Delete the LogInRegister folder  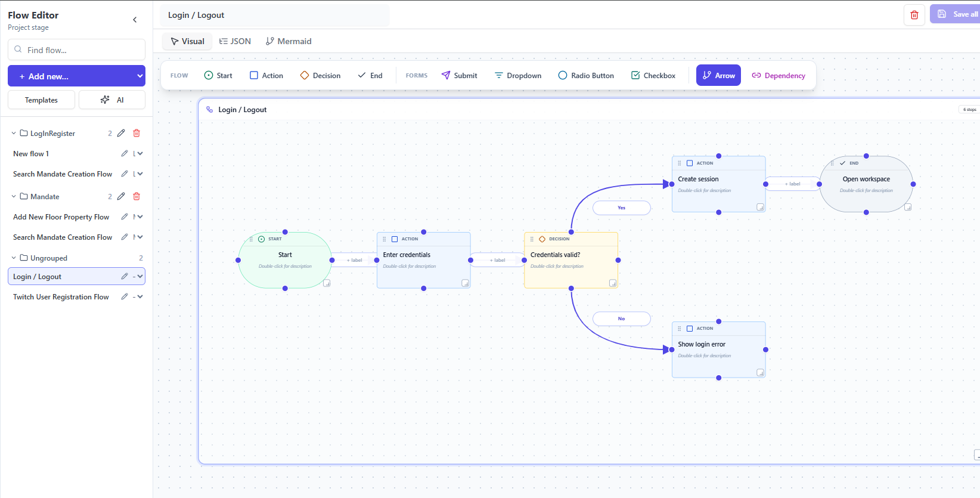[x=137, y=133]
